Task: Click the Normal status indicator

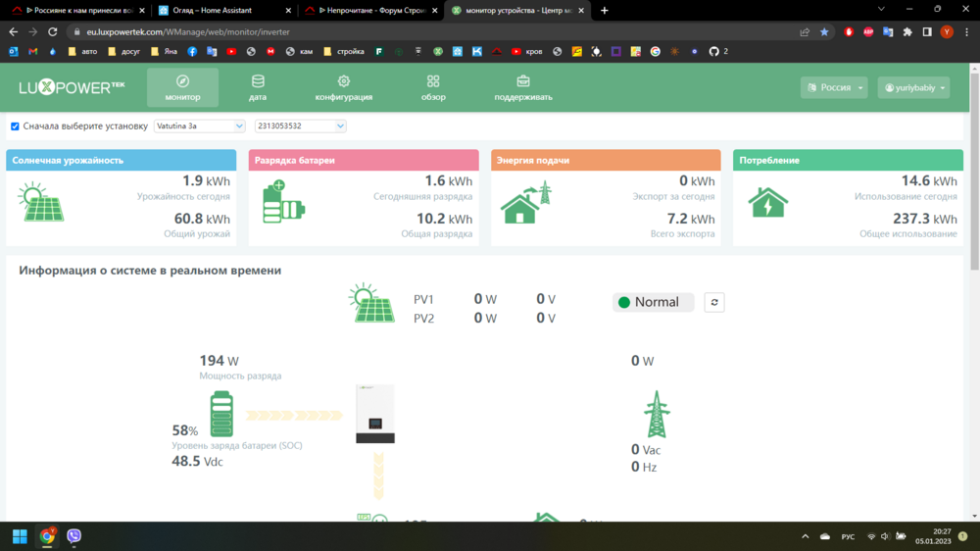Action: point(653,302)
